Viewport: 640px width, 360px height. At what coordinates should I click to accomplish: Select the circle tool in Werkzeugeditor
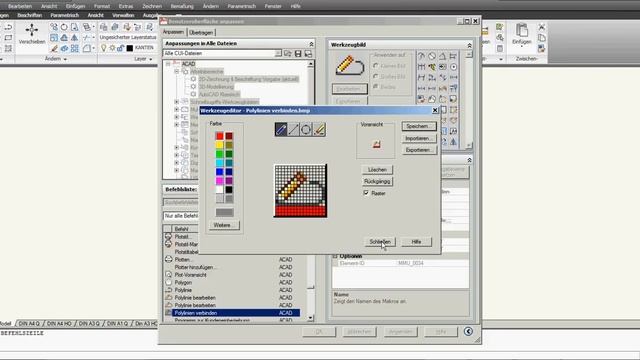[306, 129]
